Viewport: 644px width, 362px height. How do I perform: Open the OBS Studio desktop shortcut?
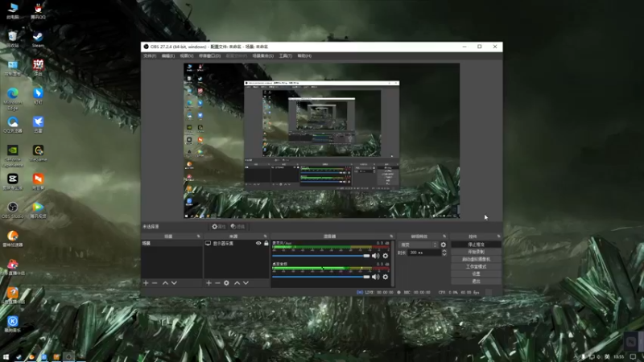(x=12, y=210)
